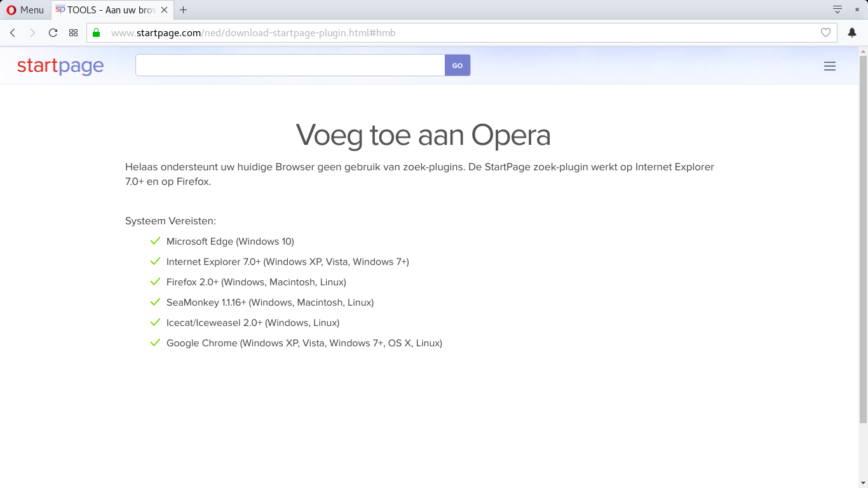This screenshot has height=488, width=868.
Task: Click the Startpage search input field
Action: point(290,65)
